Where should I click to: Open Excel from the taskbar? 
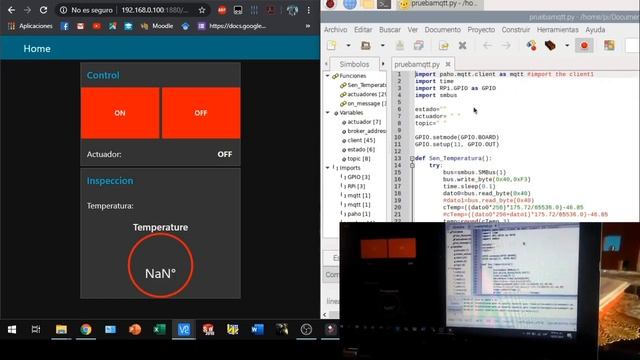tap(159, 329)
